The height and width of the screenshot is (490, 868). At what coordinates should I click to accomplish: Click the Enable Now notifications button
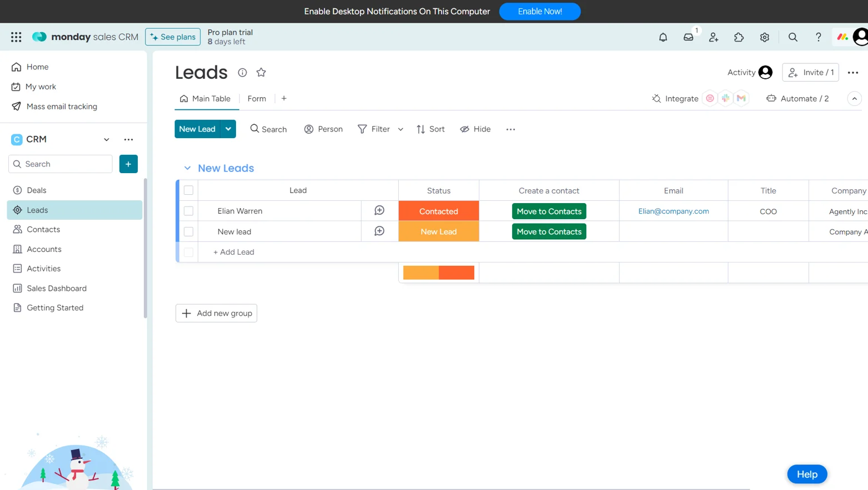pos(539,11)
